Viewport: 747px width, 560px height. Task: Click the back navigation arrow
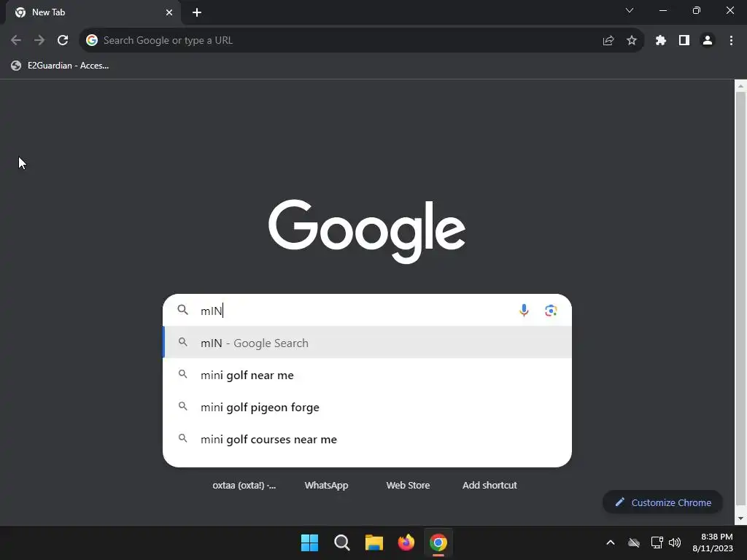16,41
